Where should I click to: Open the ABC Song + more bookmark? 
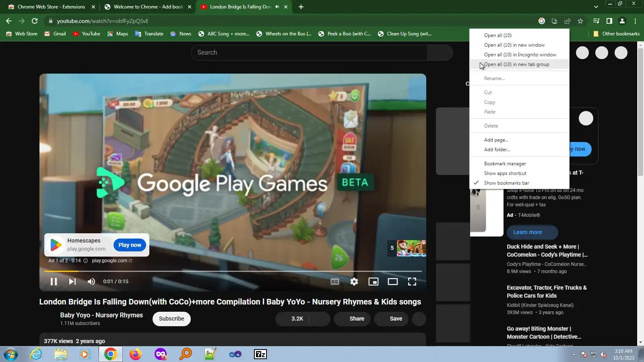[x=224, y=34]
